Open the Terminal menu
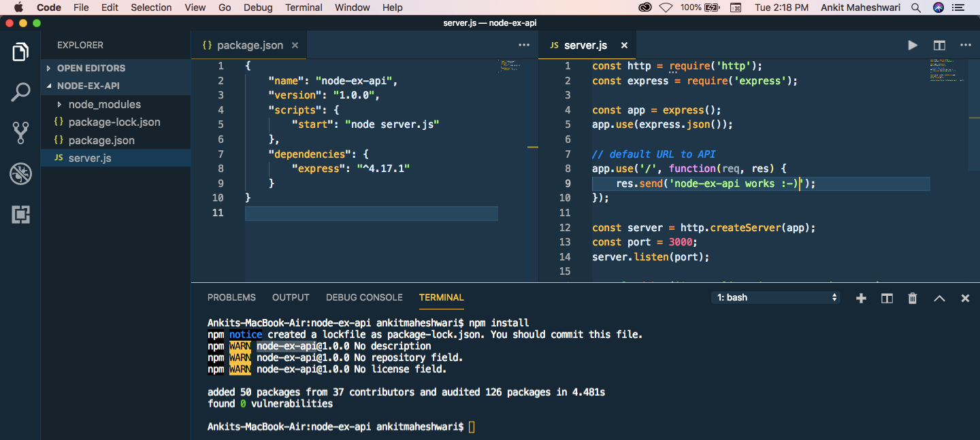Viewport: 980px width, 440px height. pos(304,7)
